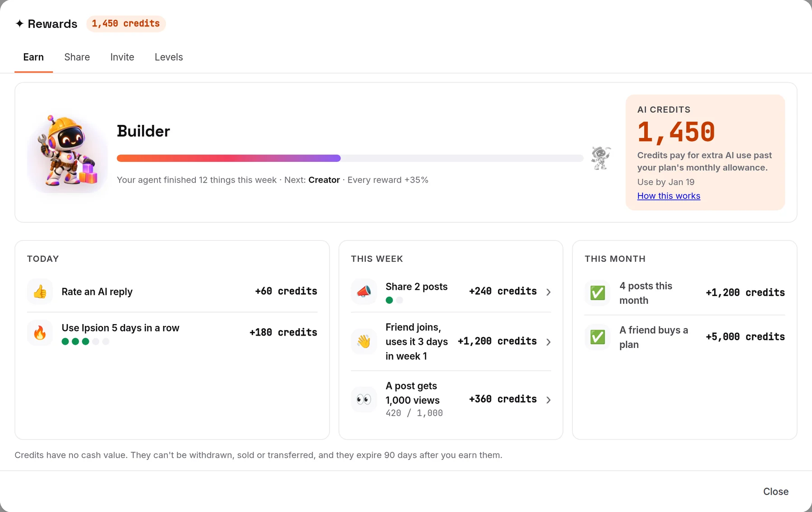Screen dimensions: 812x512
Task: Switch to the Earn tab
Action: tap(33, 57)
